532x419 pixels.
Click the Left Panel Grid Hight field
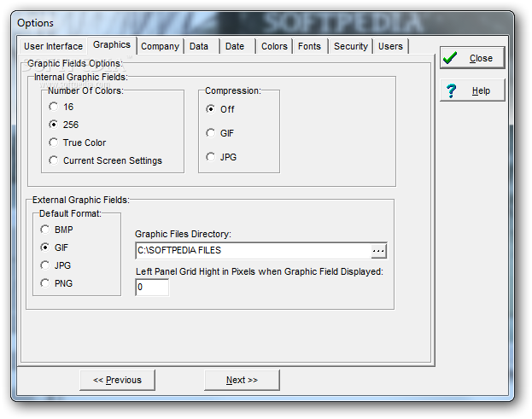click(152, 287)
